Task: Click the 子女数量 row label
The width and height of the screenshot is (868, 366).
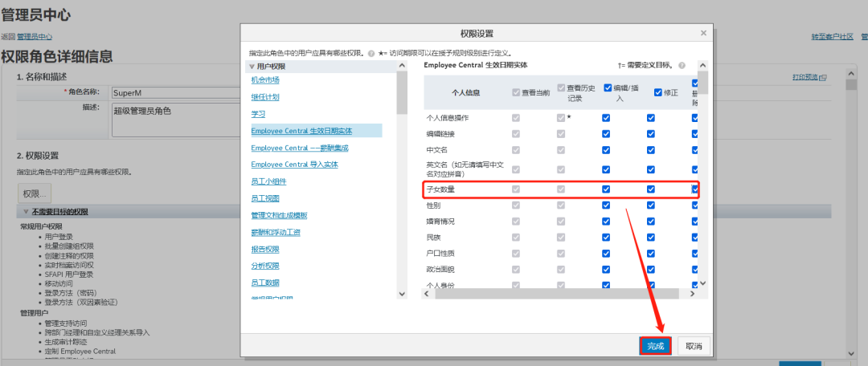Action: click(441, 189)
